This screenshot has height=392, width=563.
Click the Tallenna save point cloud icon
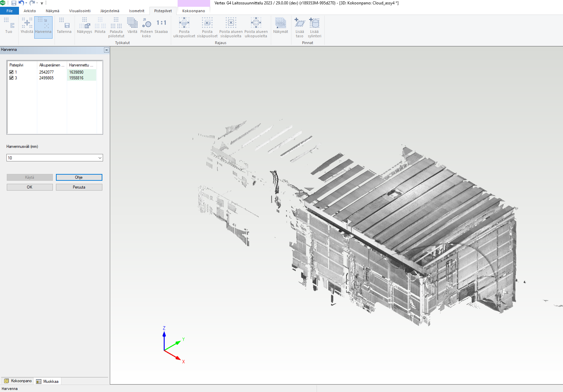(x=64, y=26)
